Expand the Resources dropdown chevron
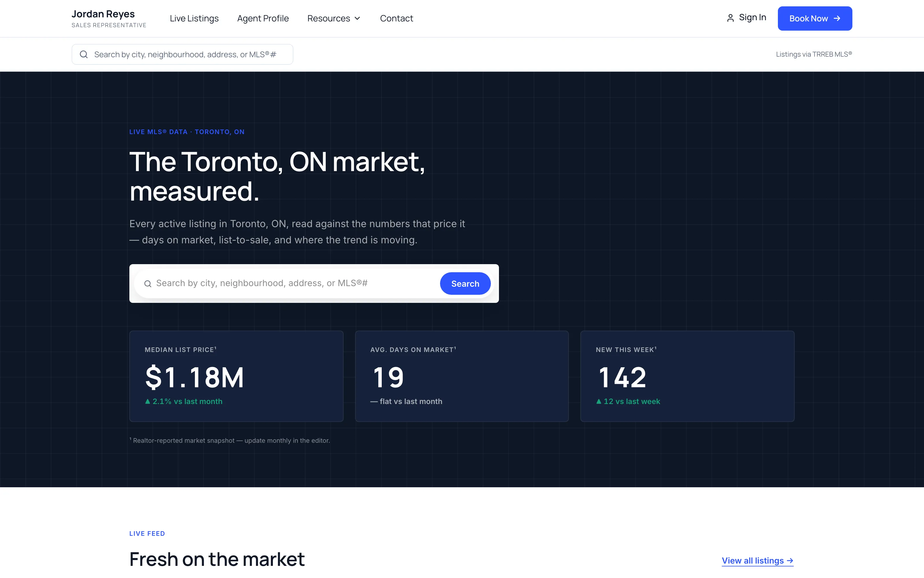The image size is (924, 578). coord(357,18)
